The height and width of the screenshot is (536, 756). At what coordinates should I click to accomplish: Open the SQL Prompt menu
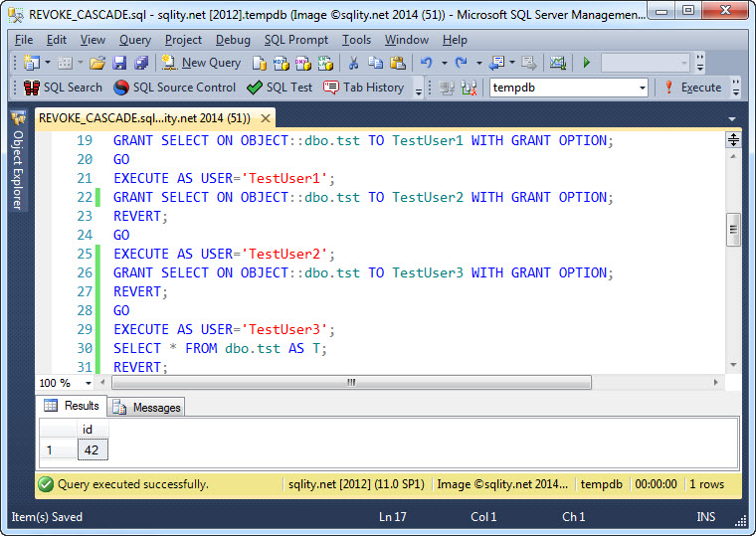point(296,40)
